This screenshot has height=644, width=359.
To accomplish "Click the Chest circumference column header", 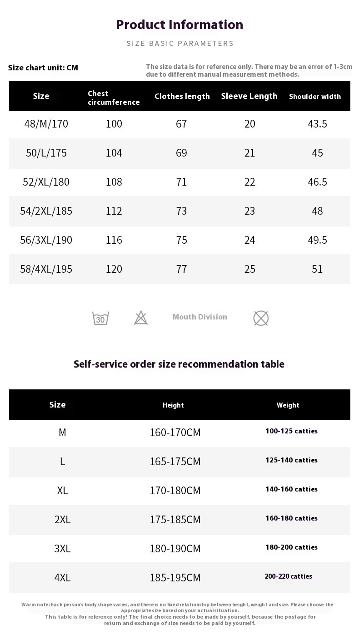I will 114,98.
